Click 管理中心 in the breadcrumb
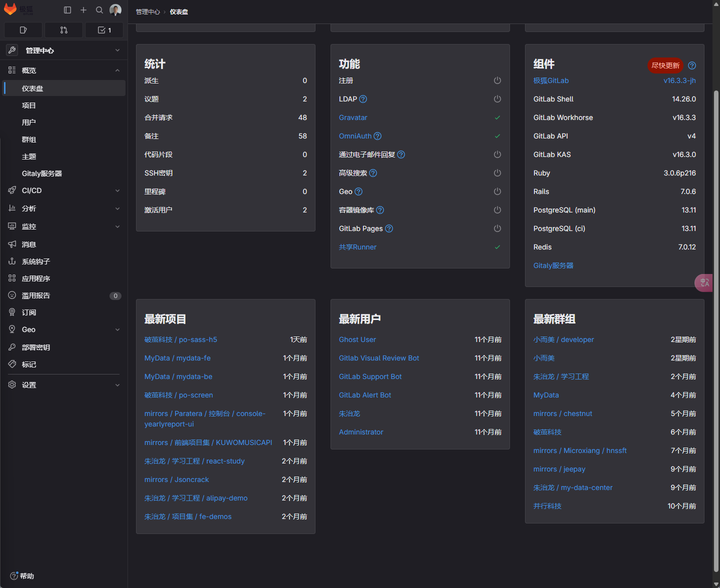Screen dimensions: 720x588 [x=148, y=11]
